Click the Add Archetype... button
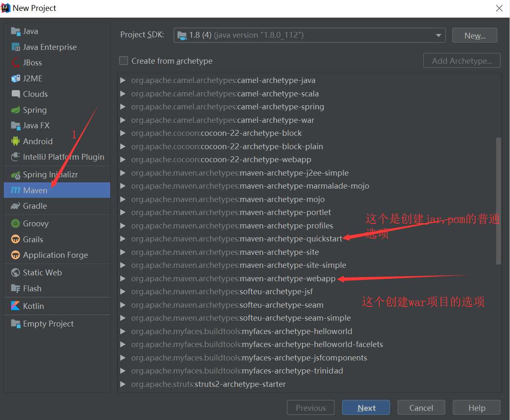This screenshot has height=420, width=510. [x=462, y=61]
